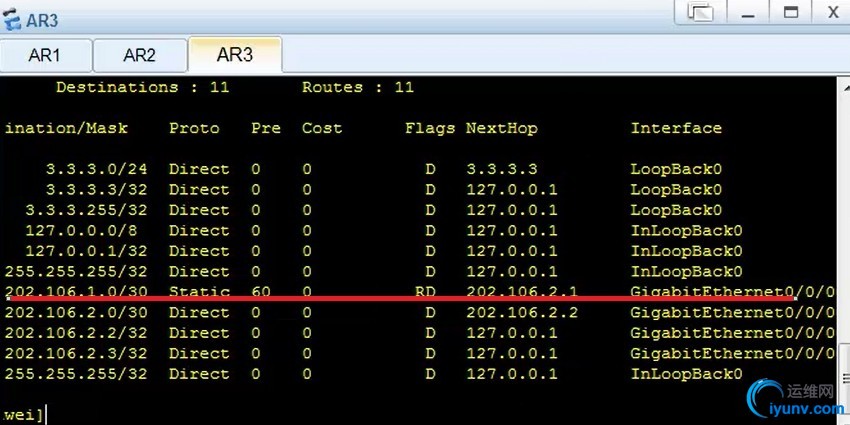Switch to the AR1 tab
This screenshot has width=850, height=425.
(x=46, y=55)
